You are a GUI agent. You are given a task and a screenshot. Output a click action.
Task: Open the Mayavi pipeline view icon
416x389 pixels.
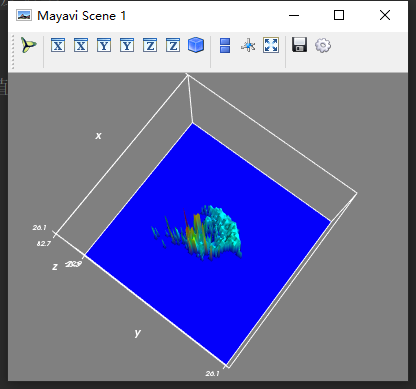29,45
